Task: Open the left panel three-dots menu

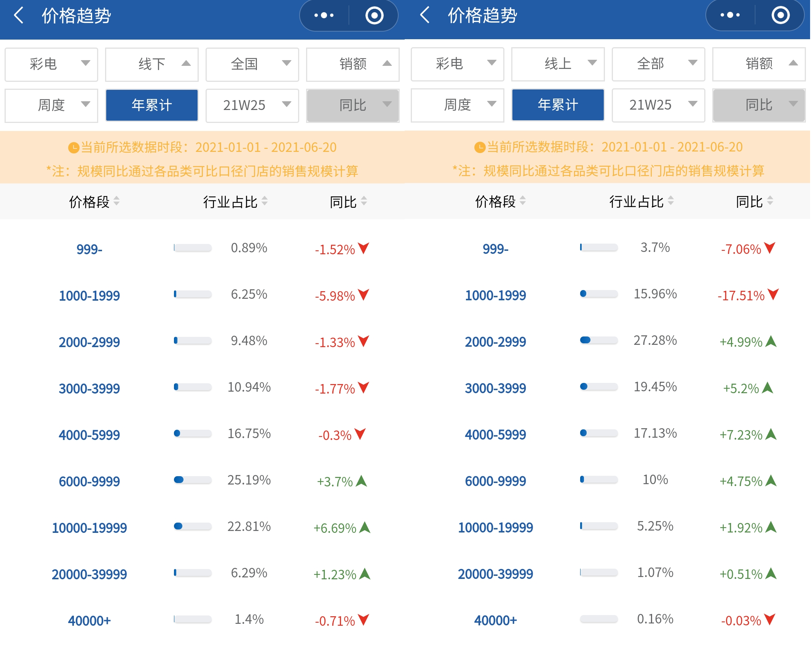Action: [324, 15]
